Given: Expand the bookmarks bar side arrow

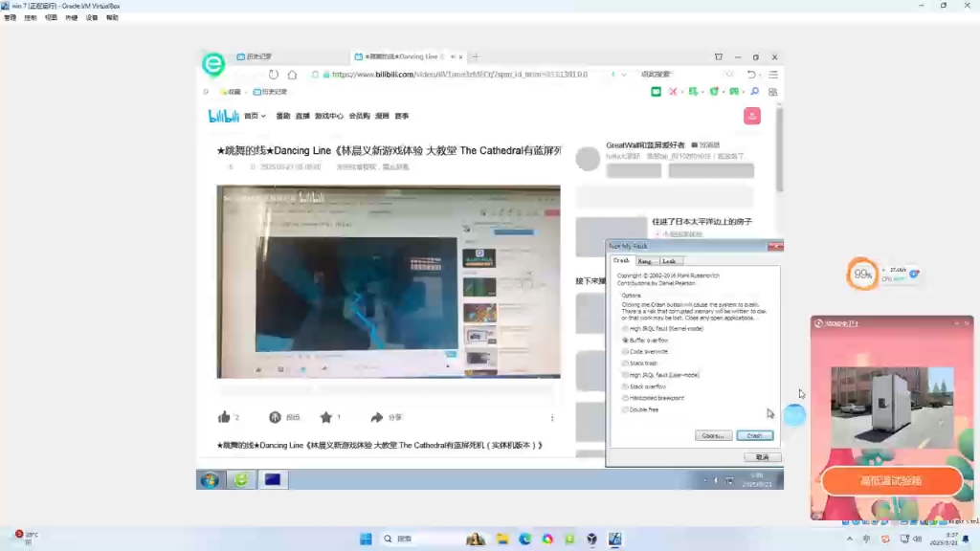Looking at the screenshot, I should point(207,92).
